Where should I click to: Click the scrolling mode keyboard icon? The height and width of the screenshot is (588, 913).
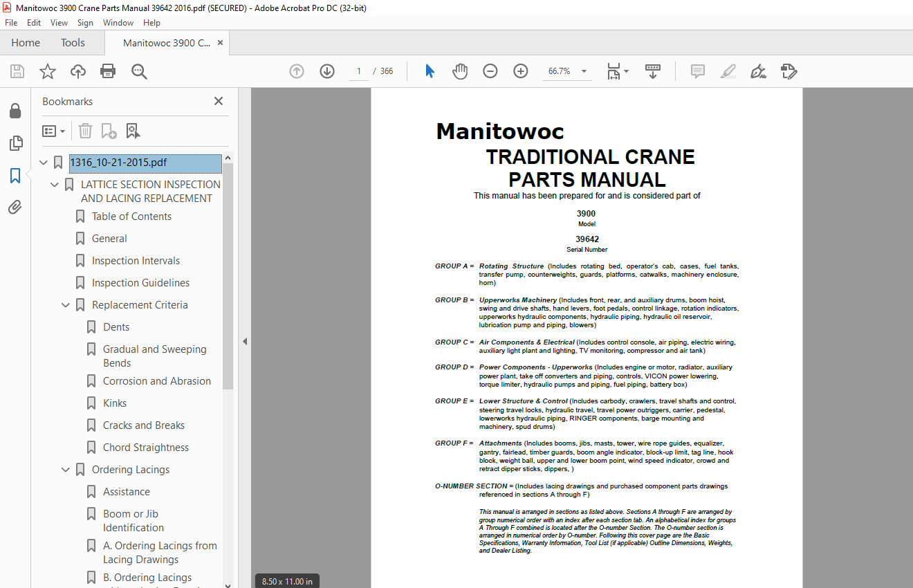coord(653,71)
